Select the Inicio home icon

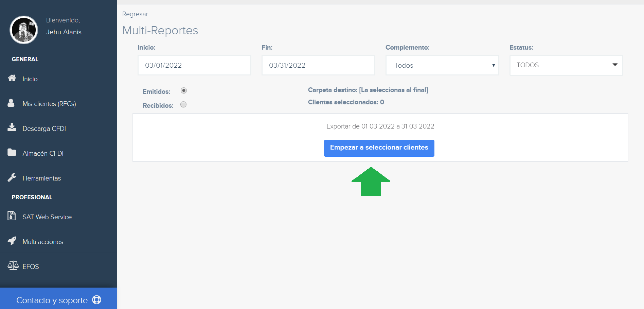12,78
